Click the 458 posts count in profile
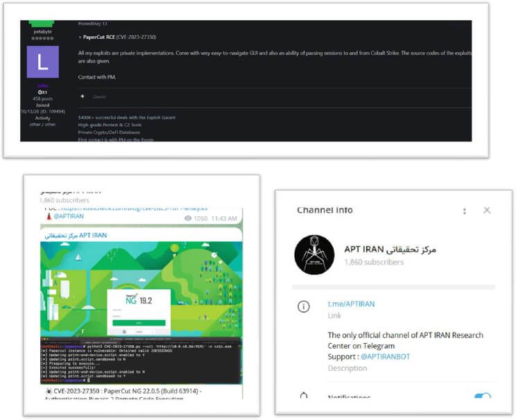Viewport: 516px width, 420px height. 43,98
